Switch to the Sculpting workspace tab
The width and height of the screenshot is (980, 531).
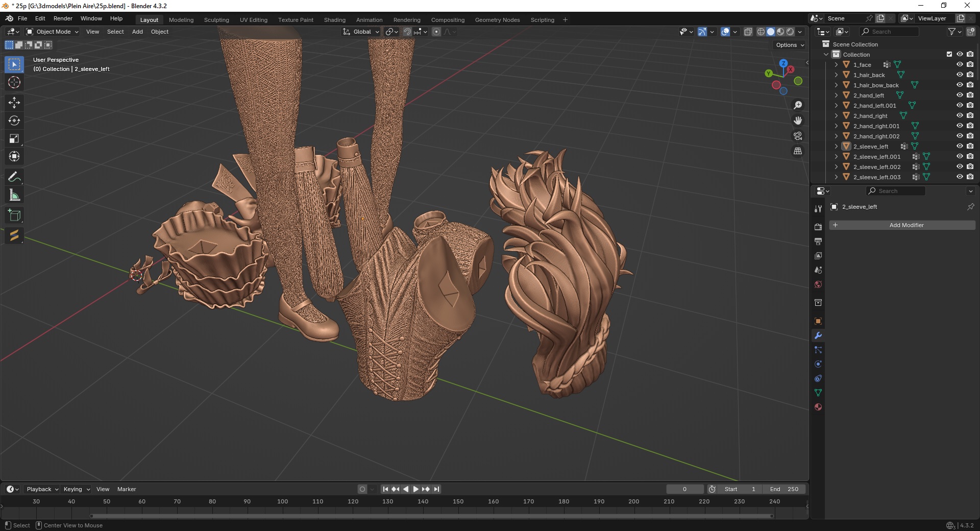click(216, 20)
